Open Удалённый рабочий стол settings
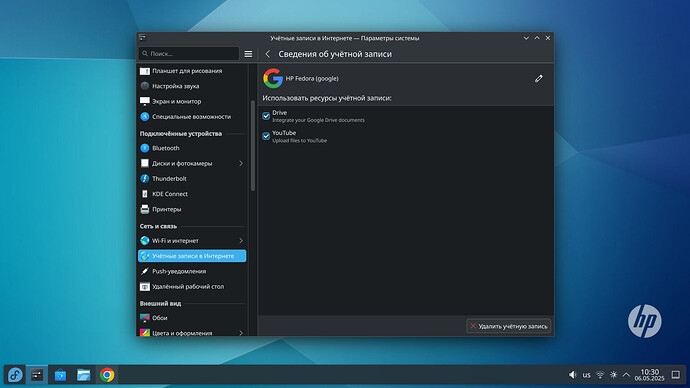The image size is (690, 388). (192, 286)
